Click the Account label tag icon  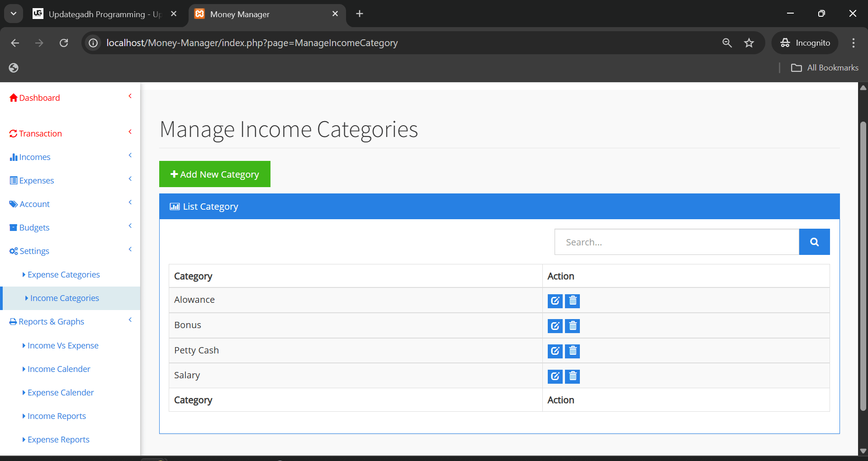(x=13, y=204)
